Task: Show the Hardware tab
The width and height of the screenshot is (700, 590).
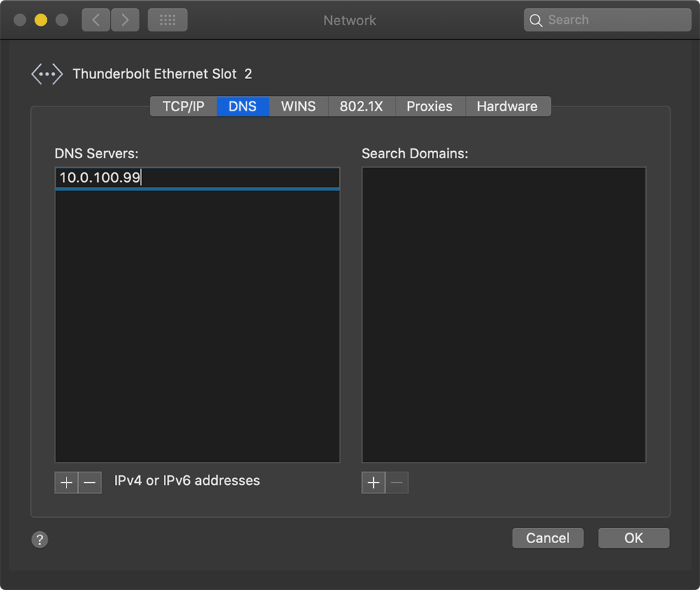Action: 507,106
